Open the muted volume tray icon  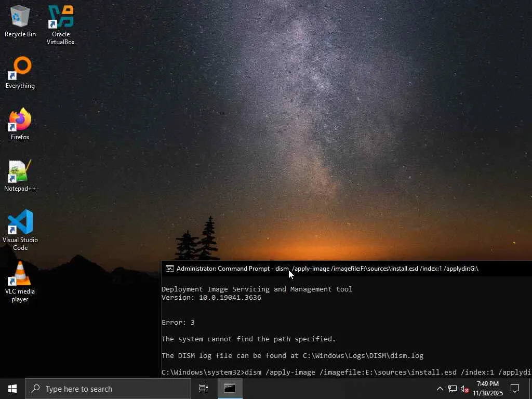(464, 389)
